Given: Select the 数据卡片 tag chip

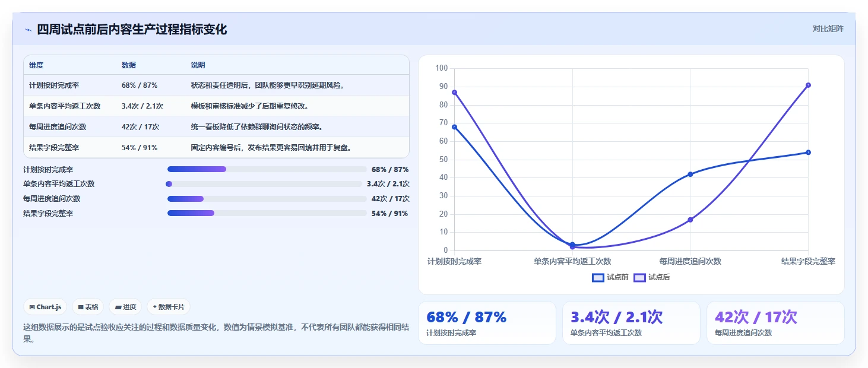Looking at the screenshot, I should point(169,307).
